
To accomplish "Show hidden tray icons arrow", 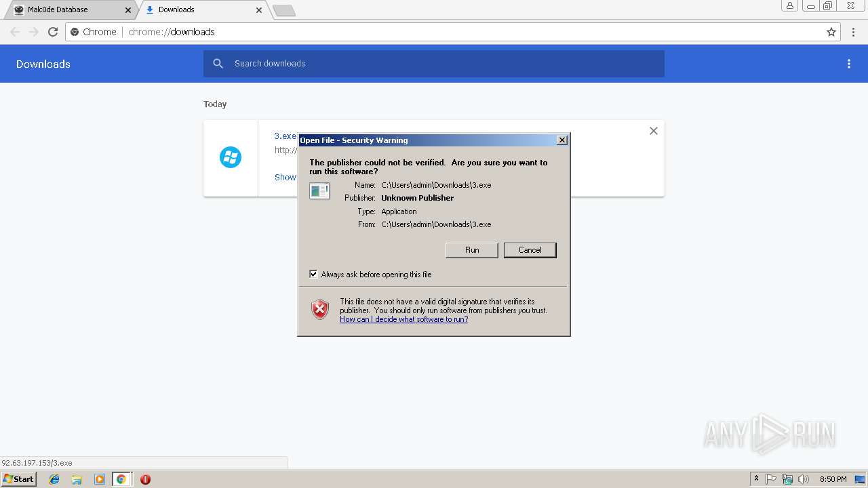I will (x=756, y=479).
